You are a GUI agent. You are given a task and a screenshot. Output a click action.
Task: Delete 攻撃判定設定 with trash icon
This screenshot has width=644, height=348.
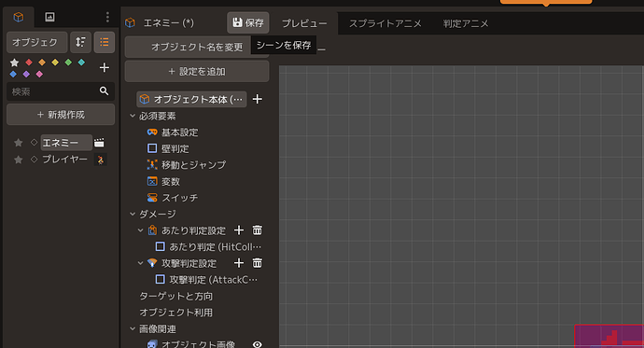click(x=257, y=263)
